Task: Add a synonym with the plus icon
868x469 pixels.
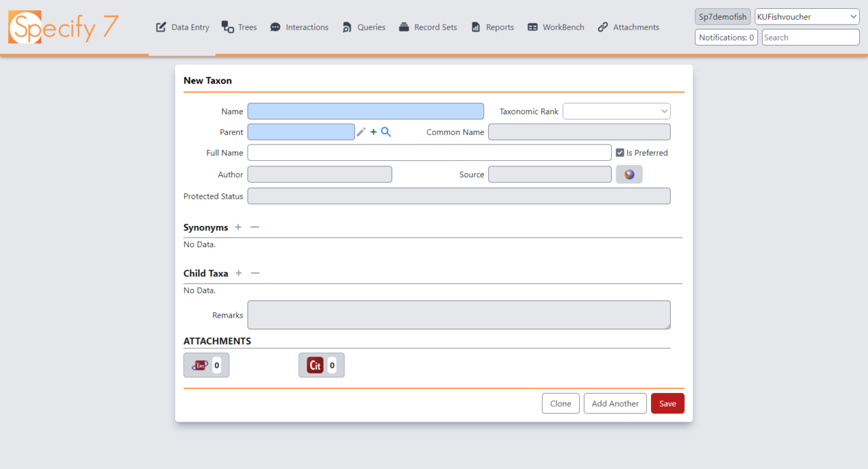Action: [238, 227]
